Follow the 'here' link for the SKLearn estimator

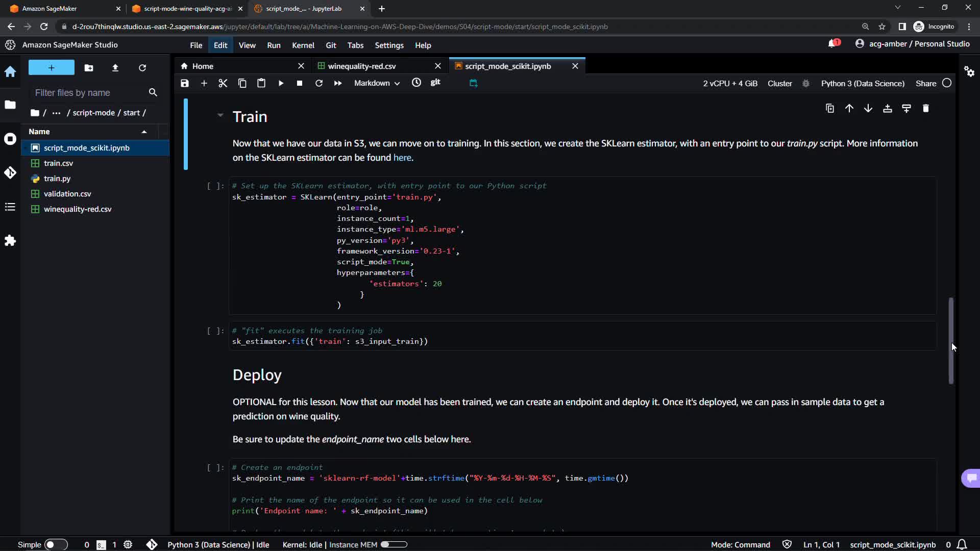point(402,158)
